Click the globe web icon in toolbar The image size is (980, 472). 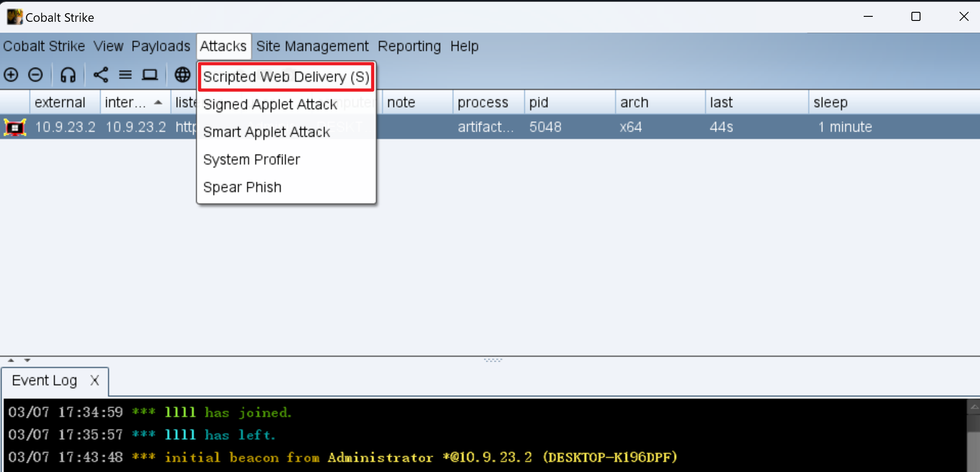183,75
